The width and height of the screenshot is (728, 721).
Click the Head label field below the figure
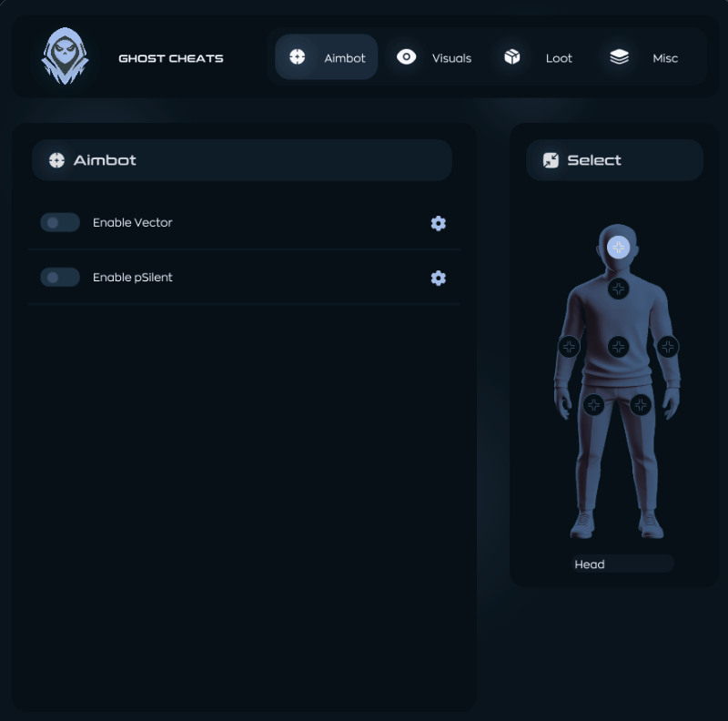[622, 564]
